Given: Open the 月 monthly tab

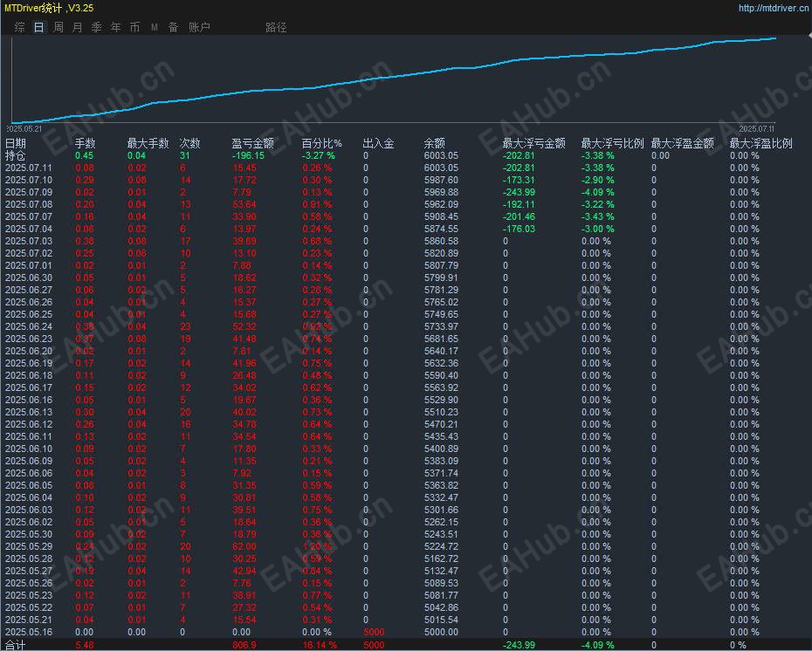Looking at the screenshot, I should pyautogui.click(x=77, y=27).
